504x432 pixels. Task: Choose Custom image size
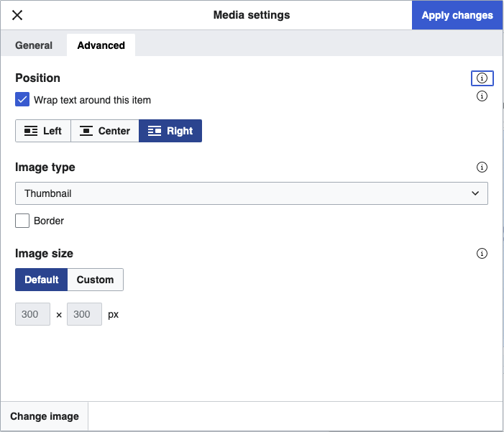(95, 280)
